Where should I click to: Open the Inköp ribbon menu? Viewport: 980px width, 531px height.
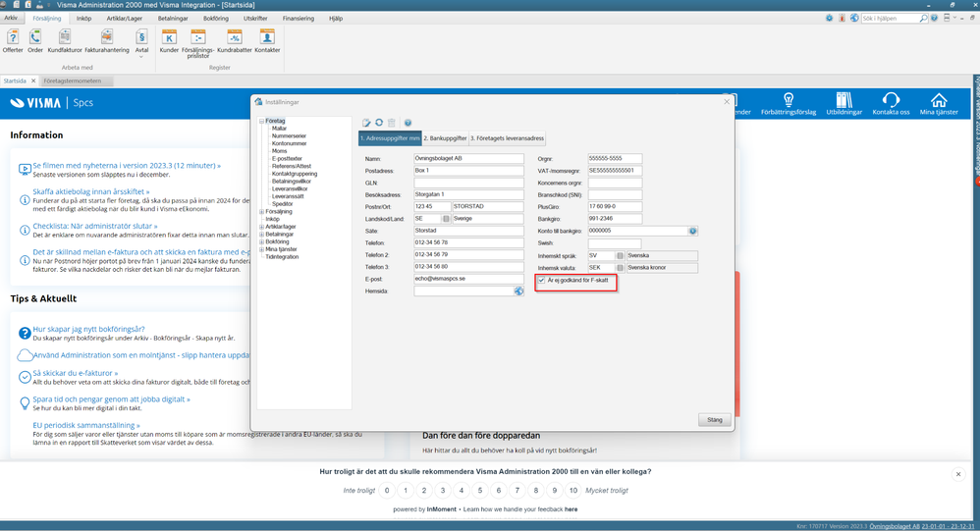tap(83, 18)
